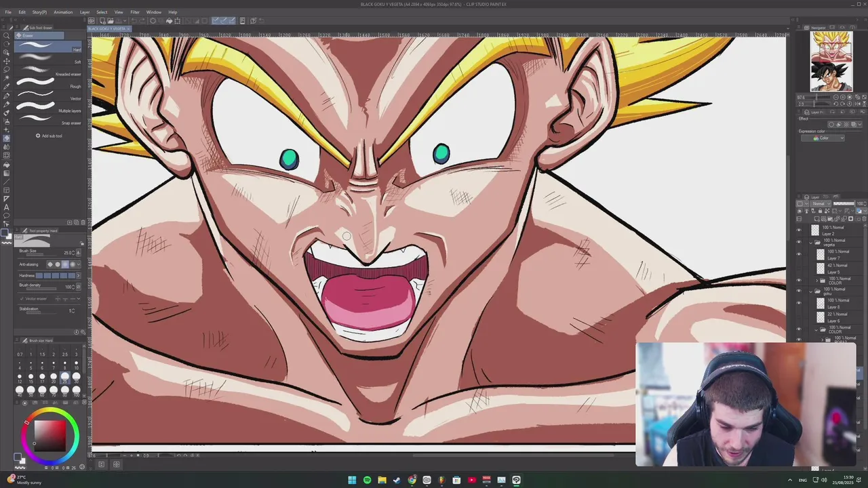Open the Expression color dropdown
868x488 pixels.
pos(824,138)
